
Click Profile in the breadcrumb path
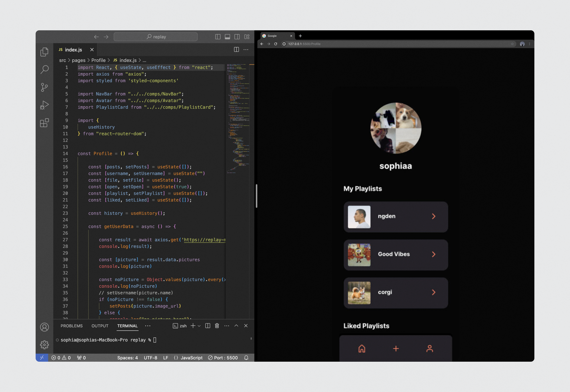point(98,60)
